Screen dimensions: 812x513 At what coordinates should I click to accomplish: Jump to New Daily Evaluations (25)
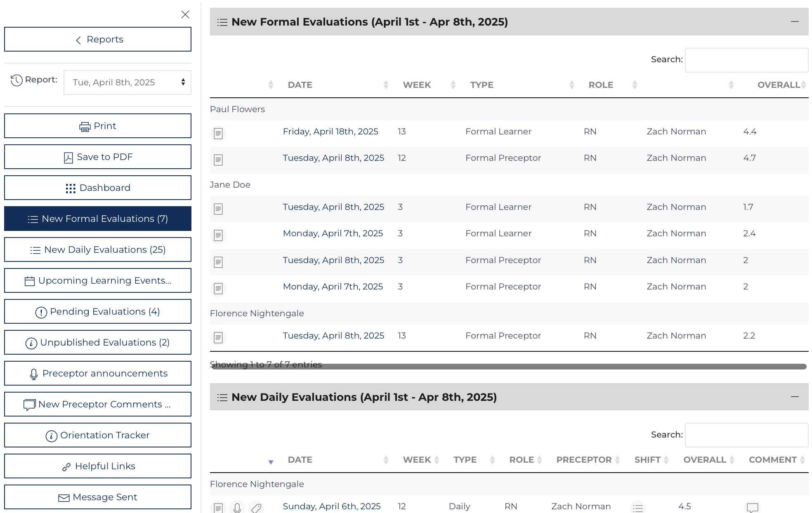pos(98,249)
